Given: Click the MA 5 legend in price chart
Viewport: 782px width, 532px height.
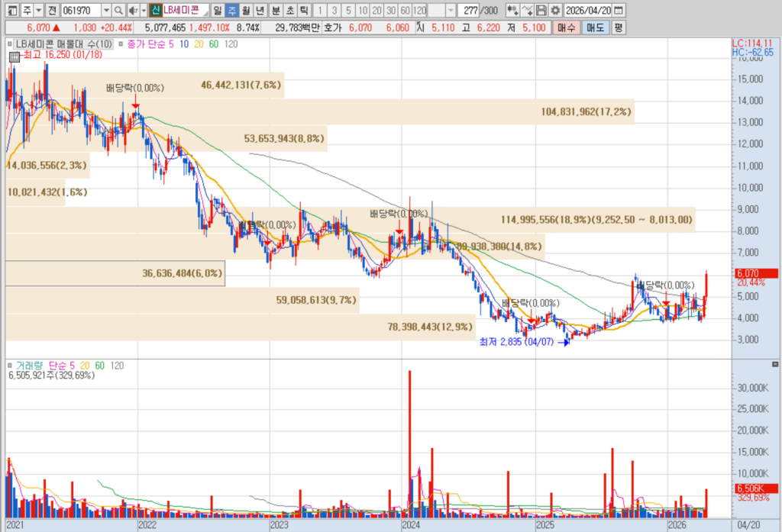Looking at the screenshot, I should pos(170,44).
